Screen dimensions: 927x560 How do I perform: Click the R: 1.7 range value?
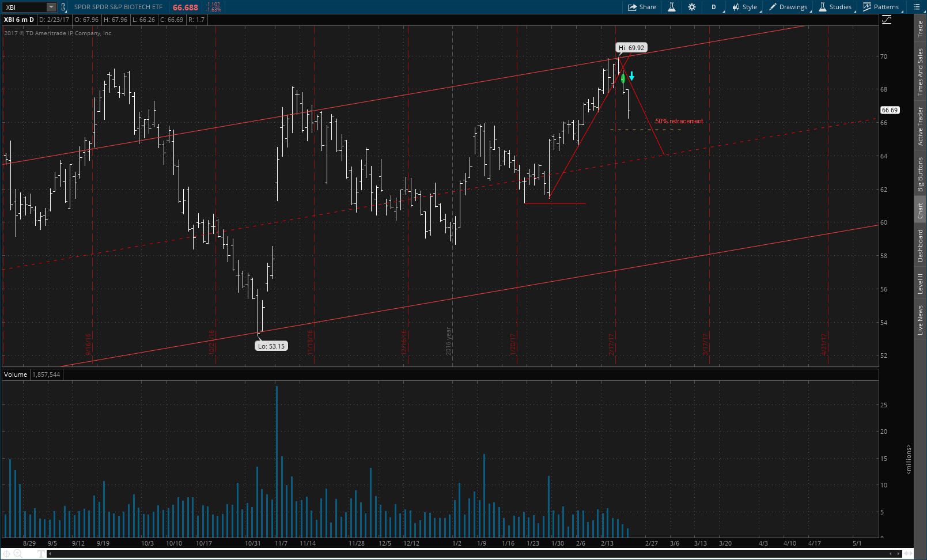(x=196, y=20)
